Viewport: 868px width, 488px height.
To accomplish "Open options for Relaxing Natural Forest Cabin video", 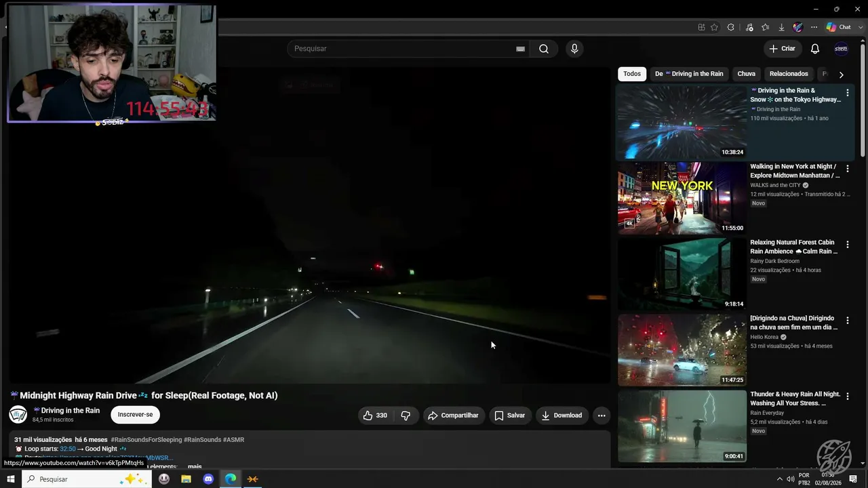I will [x=847, y=244].
